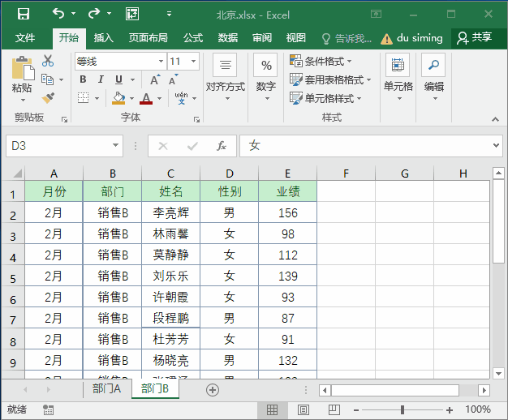
Task: Select cell containing 林雨馨
Action: tap(170, 234)
